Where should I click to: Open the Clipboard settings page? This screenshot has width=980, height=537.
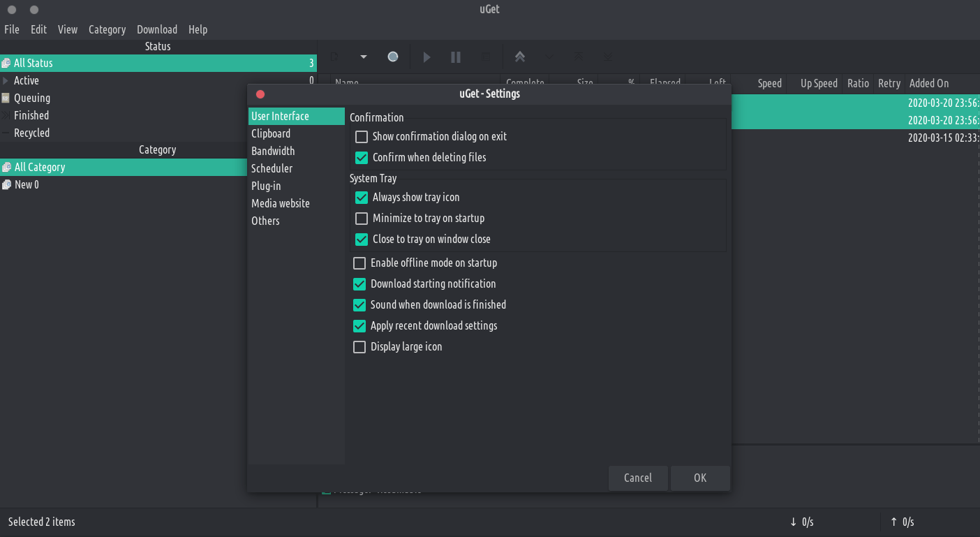[297, 133]
